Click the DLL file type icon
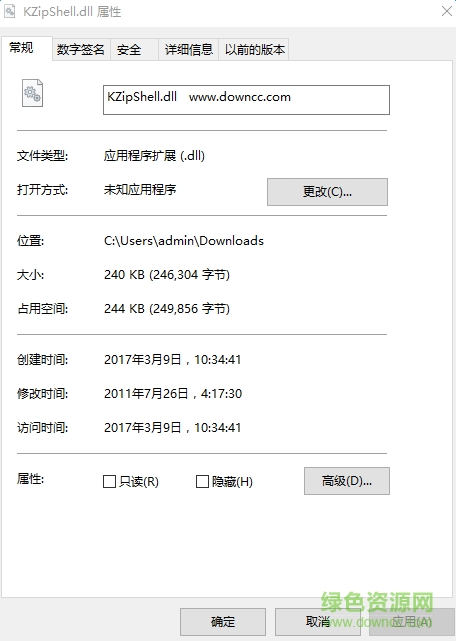This screenshot has height=641, width=456. tap(32, 93)
